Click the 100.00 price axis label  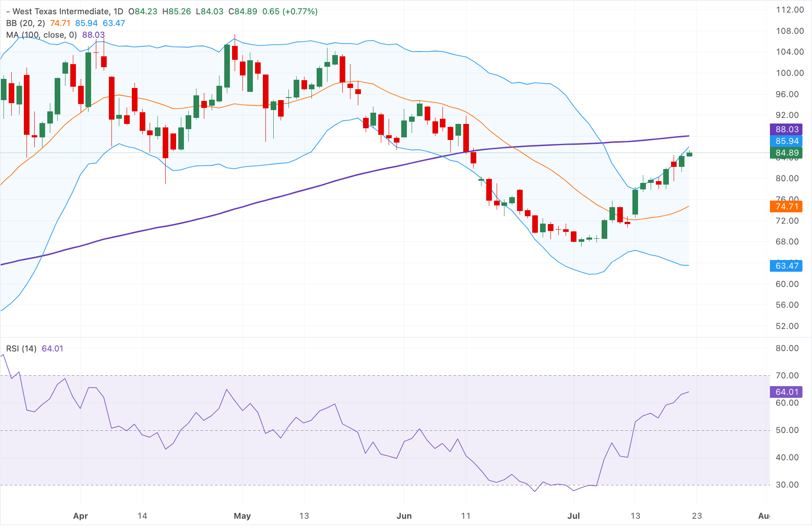coord(789,73)
